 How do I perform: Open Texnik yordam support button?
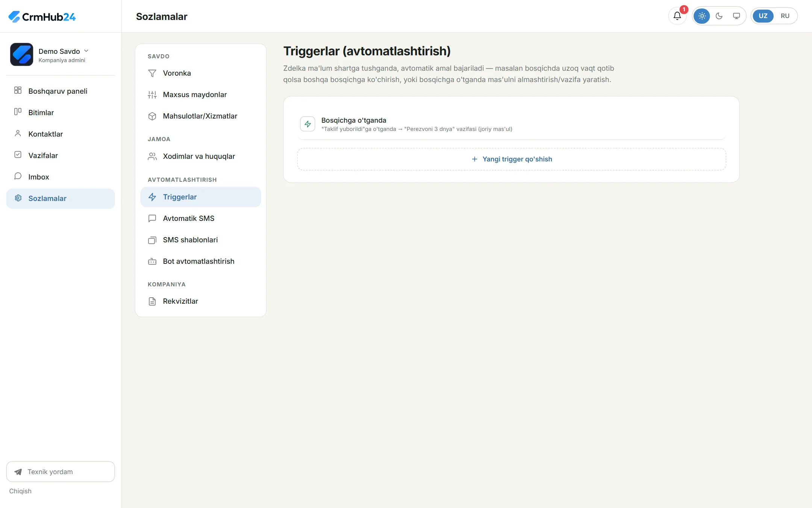pos(61,471)
